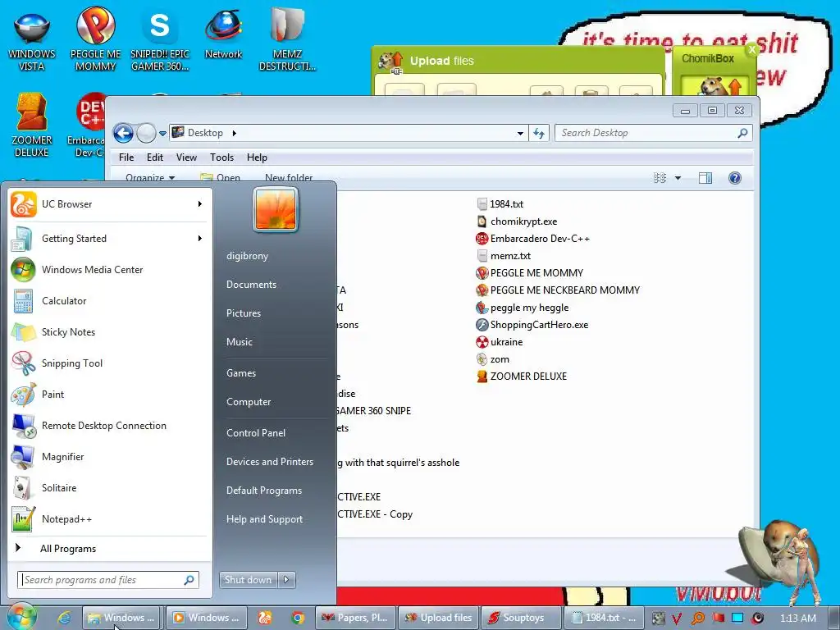Open the Organize dropdown in Explorer
840x630 pixels.
(150, 178)
